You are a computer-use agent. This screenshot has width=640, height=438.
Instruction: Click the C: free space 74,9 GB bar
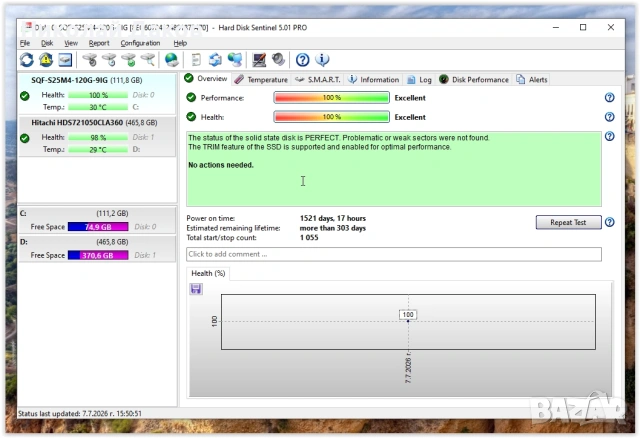(98, 227)
